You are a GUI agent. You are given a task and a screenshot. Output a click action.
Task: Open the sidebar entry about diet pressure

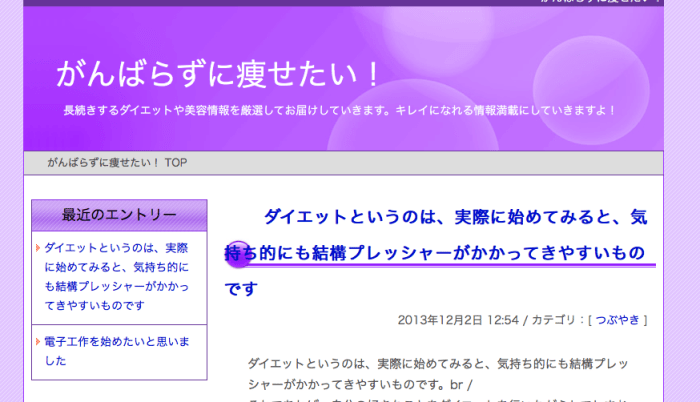pyautogui.click(x=116, y=275)
